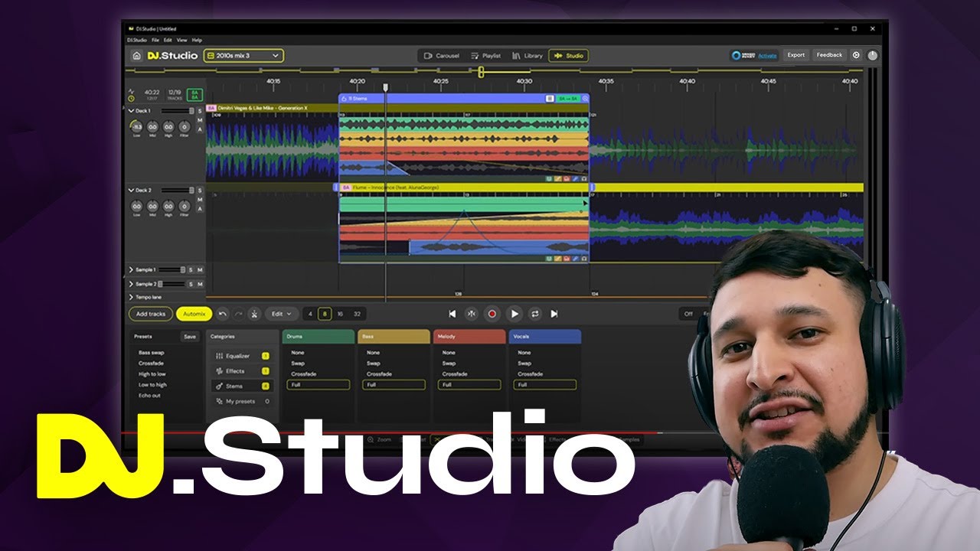Play the mix
The image size is (980, 551).
coord(514,314)
